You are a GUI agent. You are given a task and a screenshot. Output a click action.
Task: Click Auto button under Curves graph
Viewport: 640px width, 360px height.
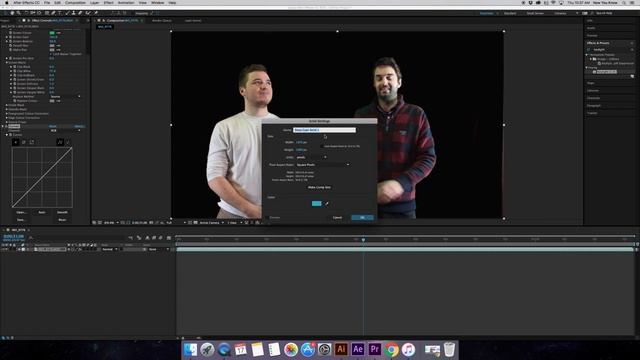pos(42,212)
